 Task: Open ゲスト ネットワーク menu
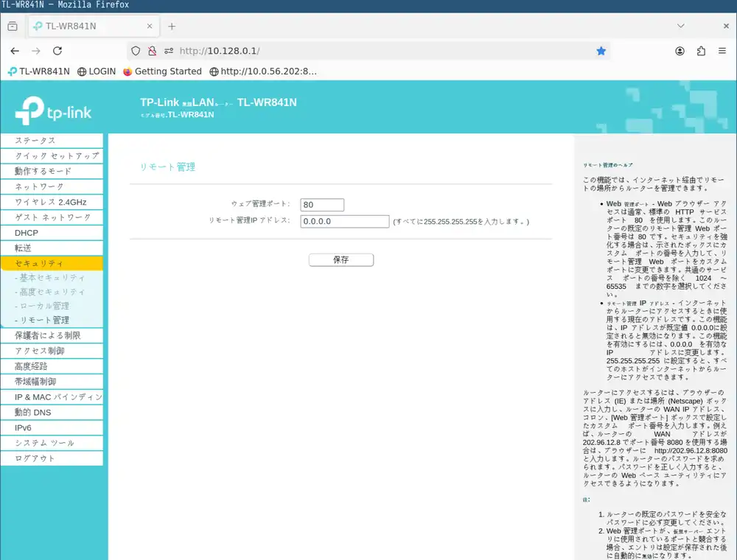point(52,217)
